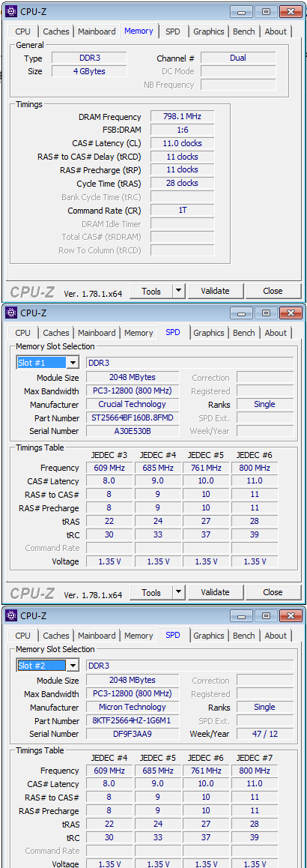Image resolution: width=307 pixels, height=868 pixels.
Task: Click the CPU-Z icon in the Slot #2 SPD window title bar
Action: (12, 615)
